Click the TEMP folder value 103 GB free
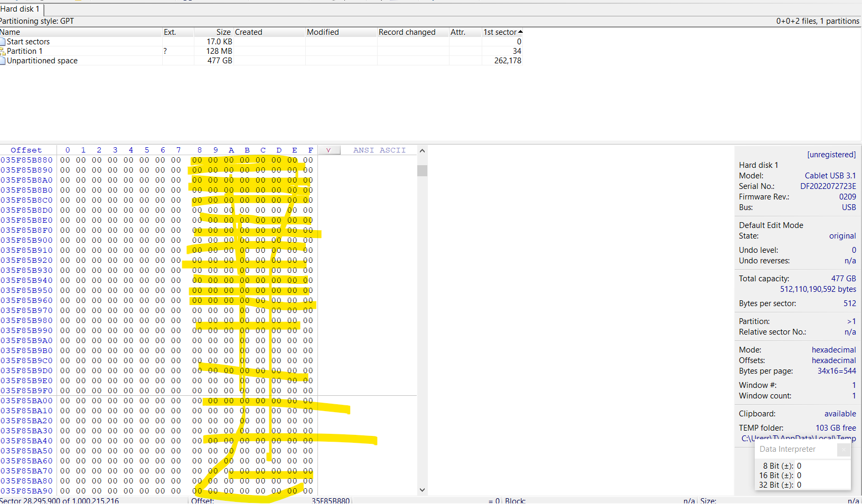Image resolution: width=862 pixels, height=504 pixels. click(x=836, y=428)
